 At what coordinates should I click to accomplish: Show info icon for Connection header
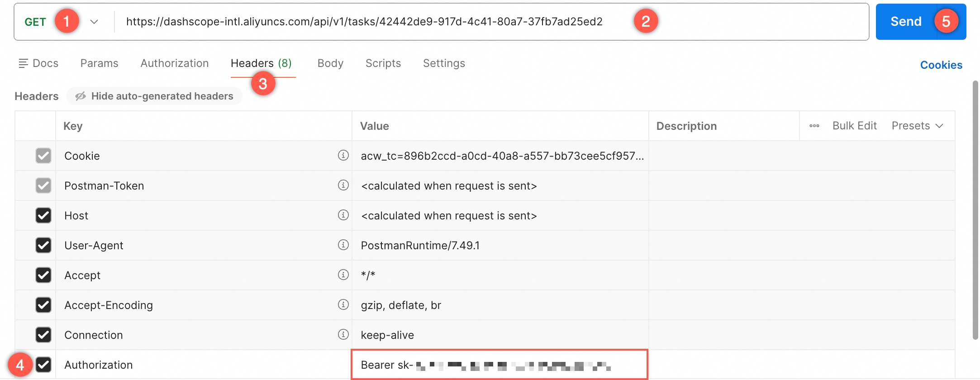(343, 334)
